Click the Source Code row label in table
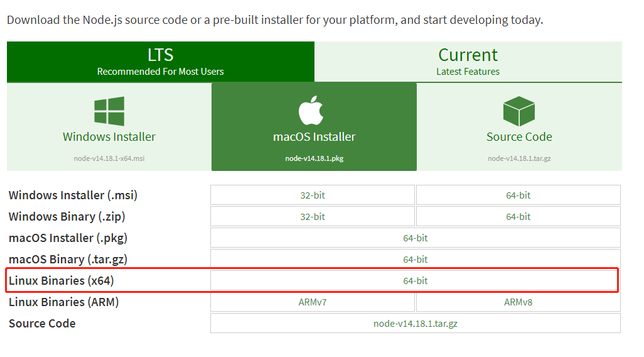The height and width of the screenshot is (357, 644). (x=42, y=323)
